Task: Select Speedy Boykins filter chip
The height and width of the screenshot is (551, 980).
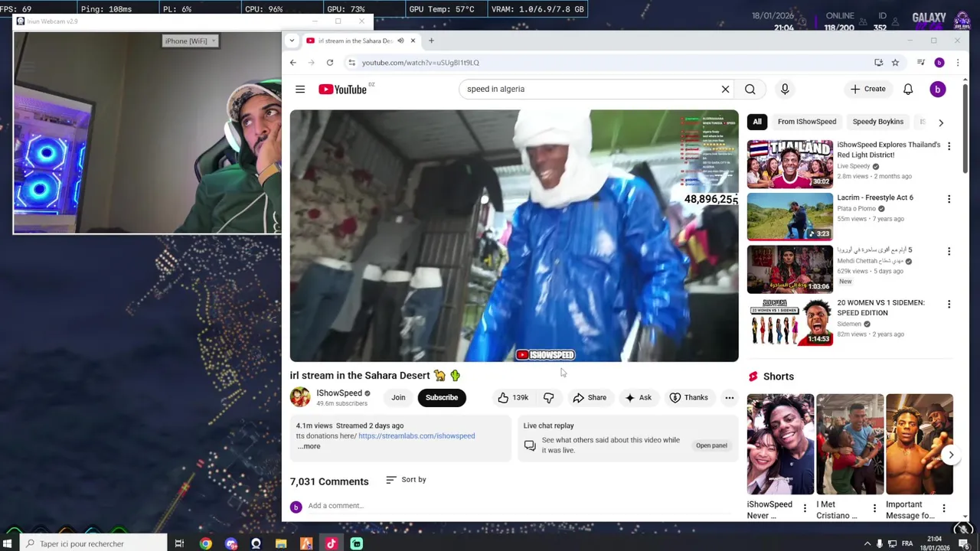Action: [877, 122]
